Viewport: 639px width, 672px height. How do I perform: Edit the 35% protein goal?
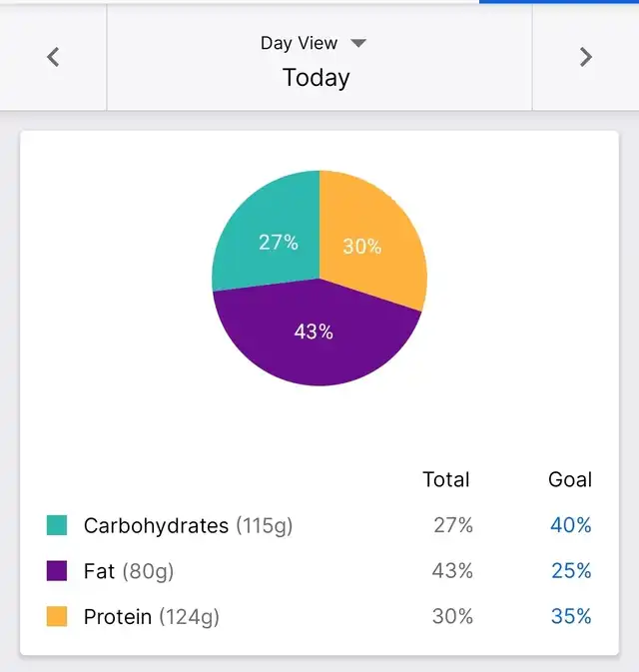[571, 617]
